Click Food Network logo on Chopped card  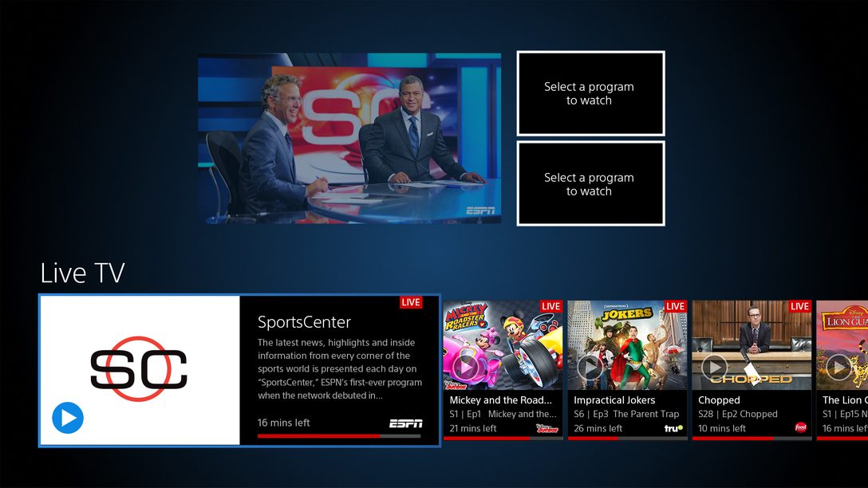coord(801,428)
